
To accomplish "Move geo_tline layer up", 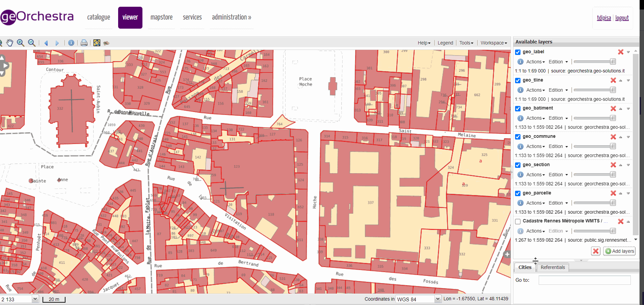I will tap(621, 81).
